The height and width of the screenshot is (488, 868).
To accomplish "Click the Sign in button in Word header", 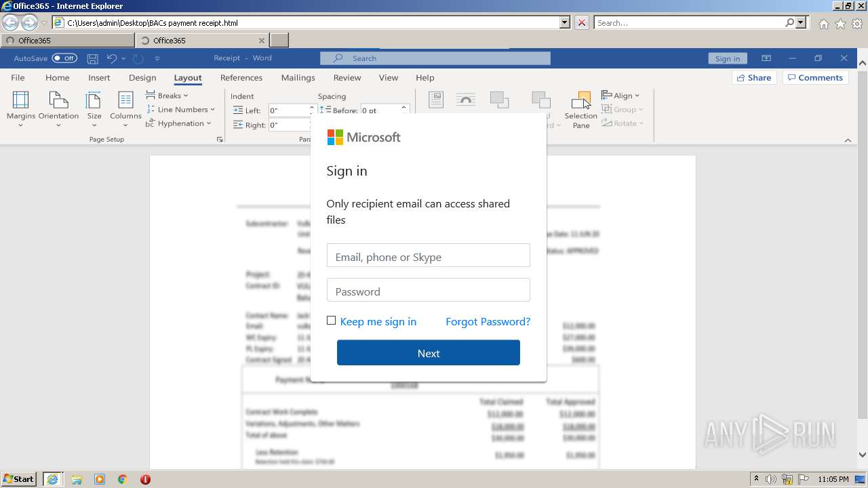I will click(x=728, y=58).
